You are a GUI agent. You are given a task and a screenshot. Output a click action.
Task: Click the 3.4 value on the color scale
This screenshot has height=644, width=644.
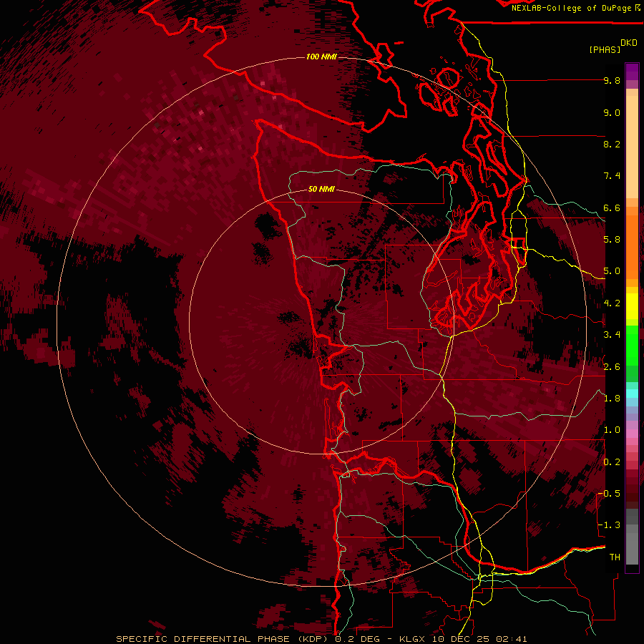[x=612, y=335]
